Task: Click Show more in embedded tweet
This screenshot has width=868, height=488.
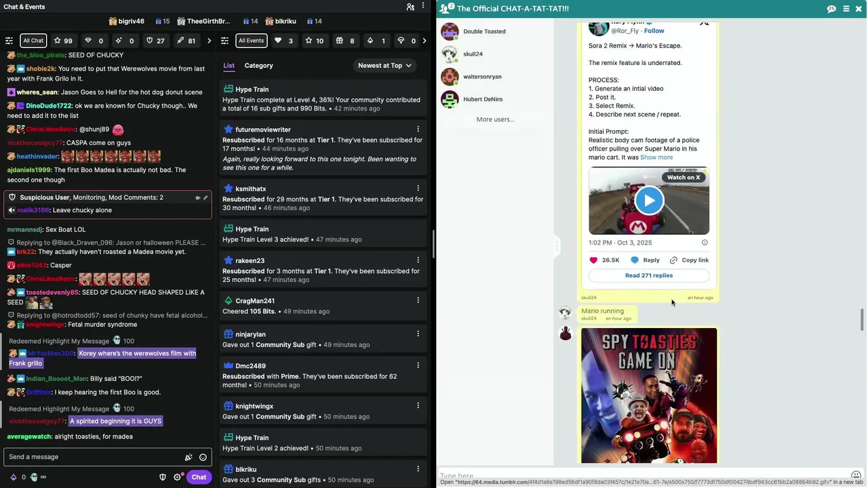Action: (x=656, y=157)
